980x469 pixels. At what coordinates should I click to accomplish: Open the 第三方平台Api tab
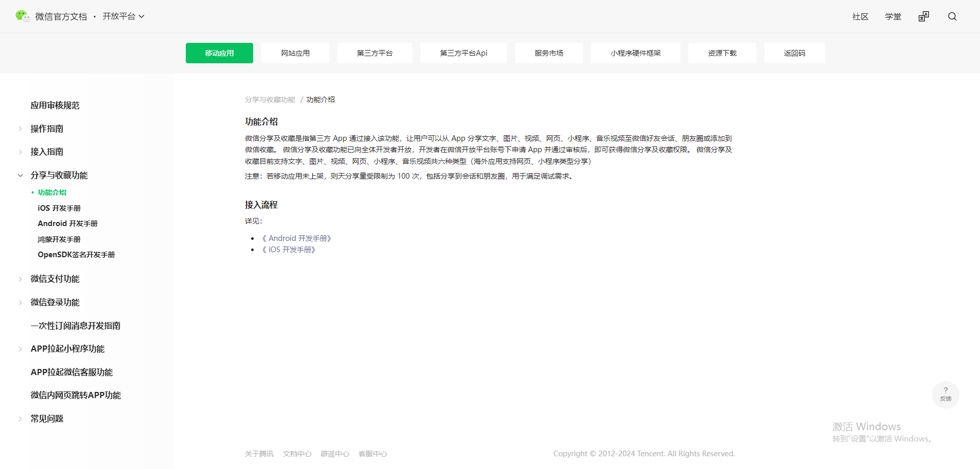point(463,53)
